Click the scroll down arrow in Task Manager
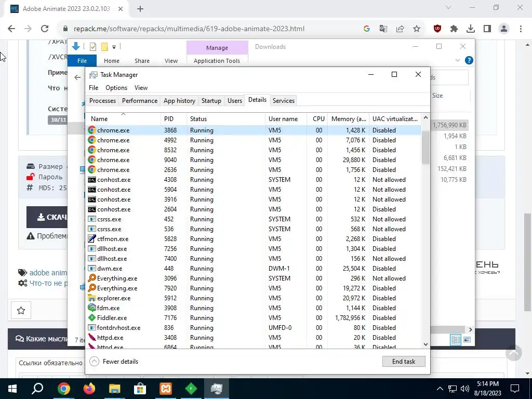This screenshot has width=532, height=399. [425, 344]
